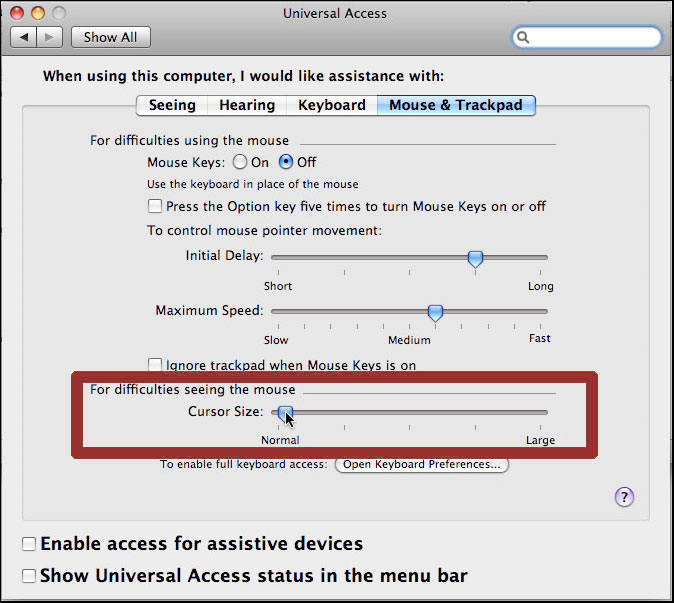
Task: Close the Universal Access window
Action: [17, 13]
